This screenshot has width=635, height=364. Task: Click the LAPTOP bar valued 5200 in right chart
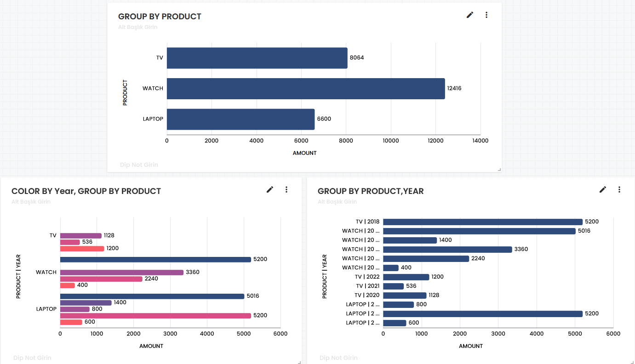coord(483,314)
